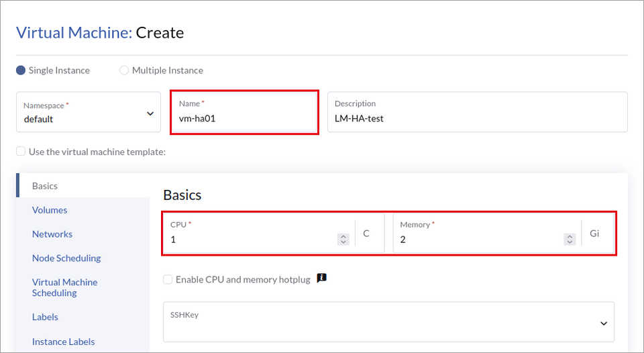
Task: Click the CPU spinner arrows
Action: pyautogui.click(x=343, y=239)
